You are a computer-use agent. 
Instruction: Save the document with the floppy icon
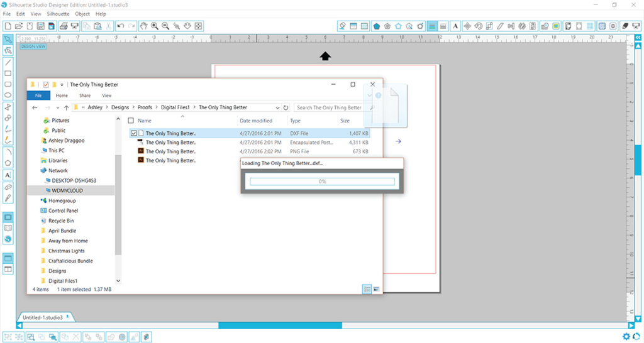click(x=41, y=26)
